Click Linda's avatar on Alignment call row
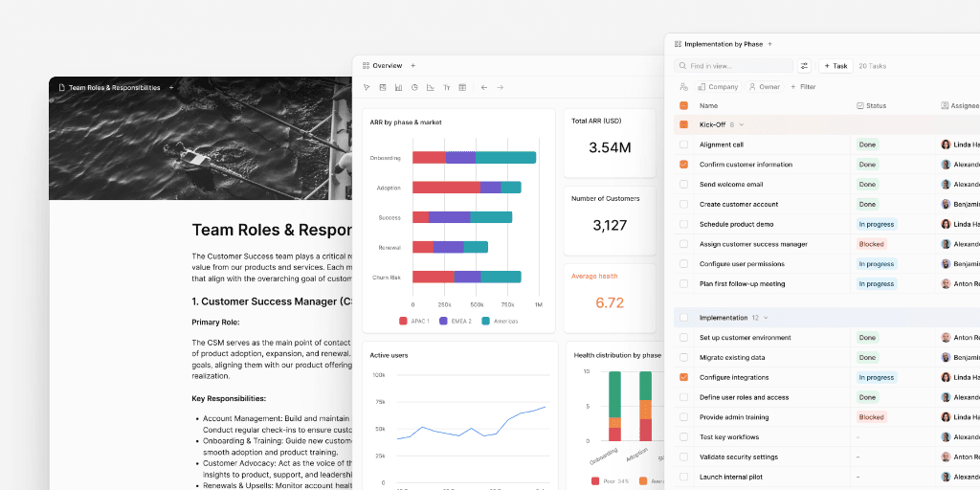The image size is (980, 490). coord(946,145)
